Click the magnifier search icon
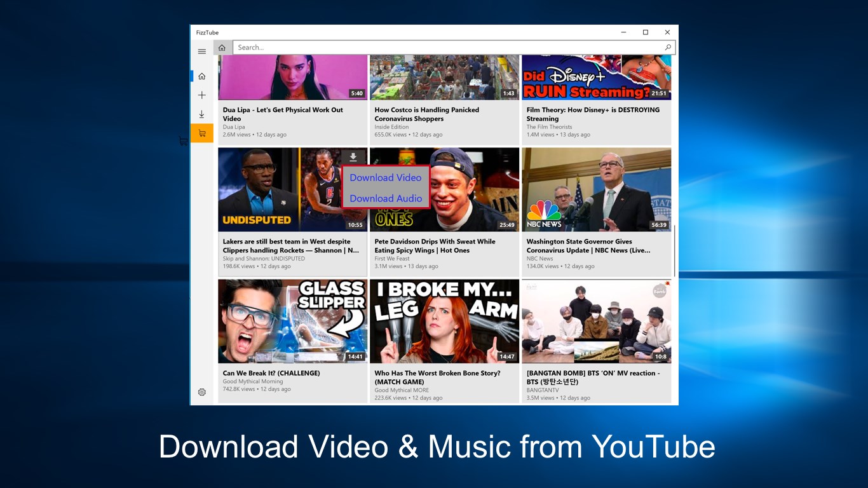The height and width of the screenshot is (488, 868). pos(668,48)
